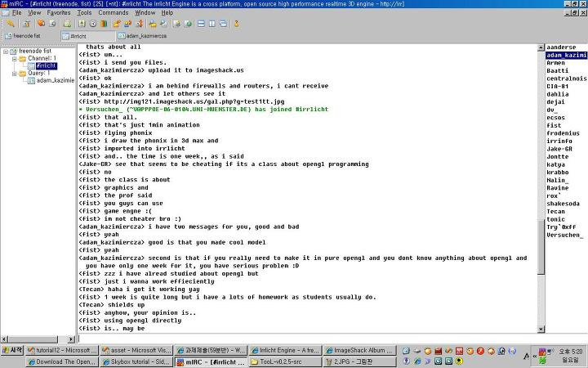
Task: Click the channels list toolbar icon
Action: (x=52, y=24)
